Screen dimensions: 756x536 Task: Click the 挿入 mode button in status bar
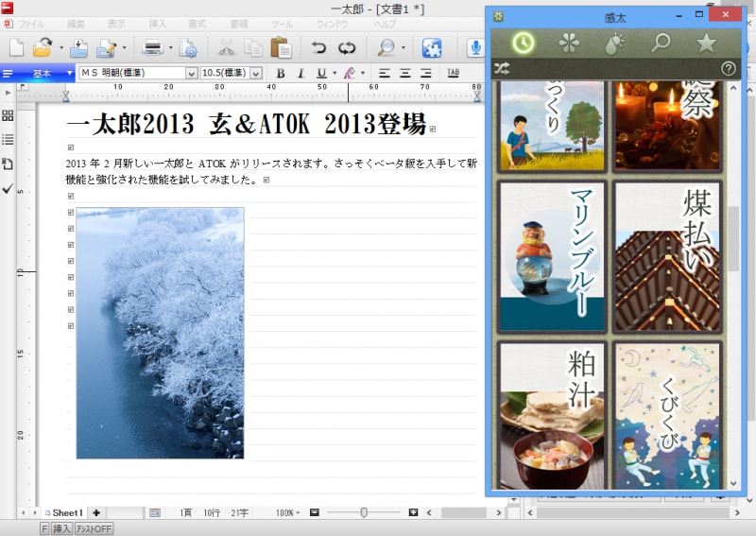point(61,528)
